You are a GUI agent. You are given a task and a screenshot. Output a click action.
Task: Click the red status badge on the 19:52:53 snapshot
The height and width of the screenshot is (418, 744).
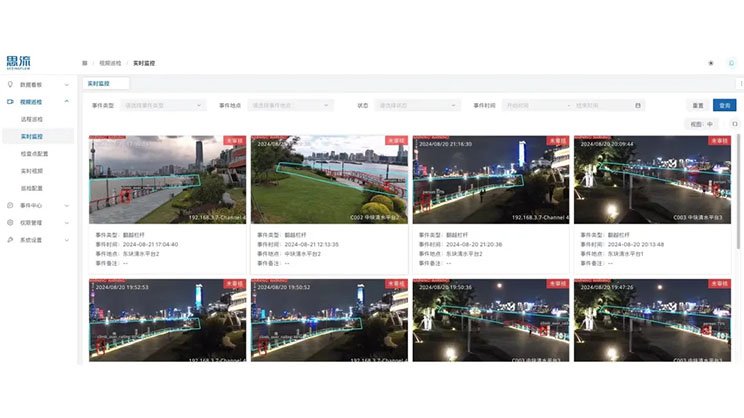[234, 284]
